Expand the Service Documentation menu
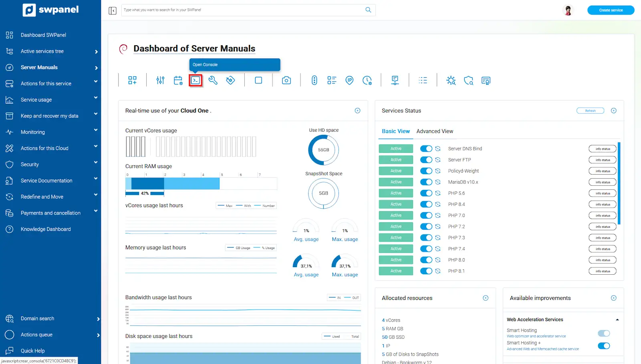The image size is (641, 364). click(50, 181)
